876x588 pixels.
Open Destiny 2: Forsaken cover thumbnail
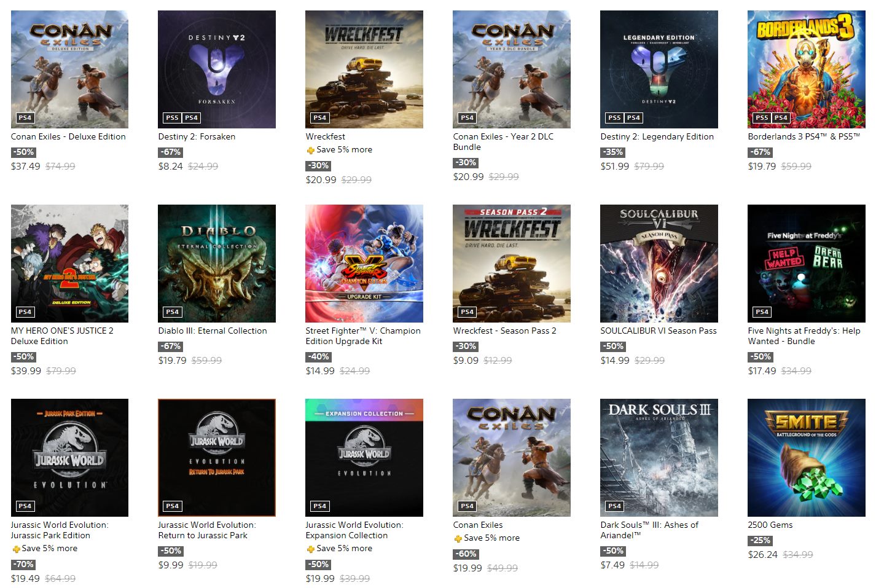click(x=217, y=69)
